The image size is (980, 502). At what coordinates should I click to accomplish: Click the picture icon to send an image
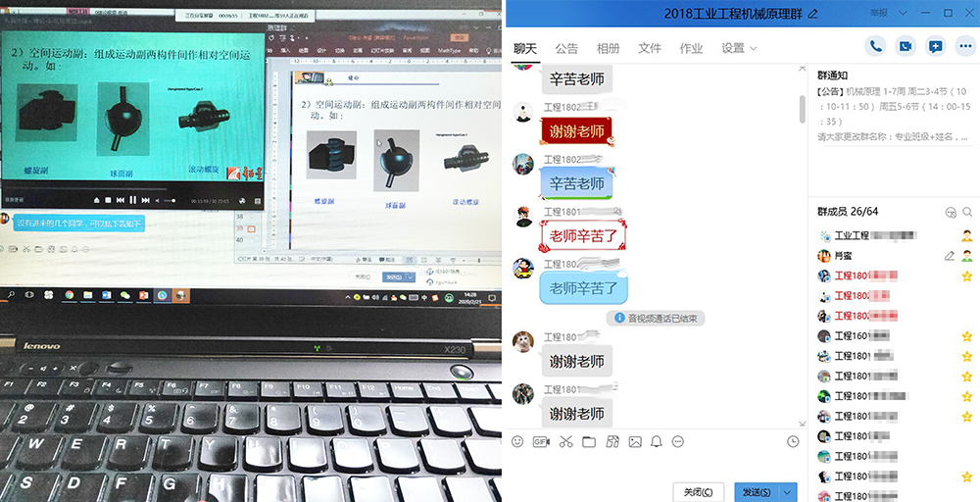pyautogui.click(x=635, y=442)
